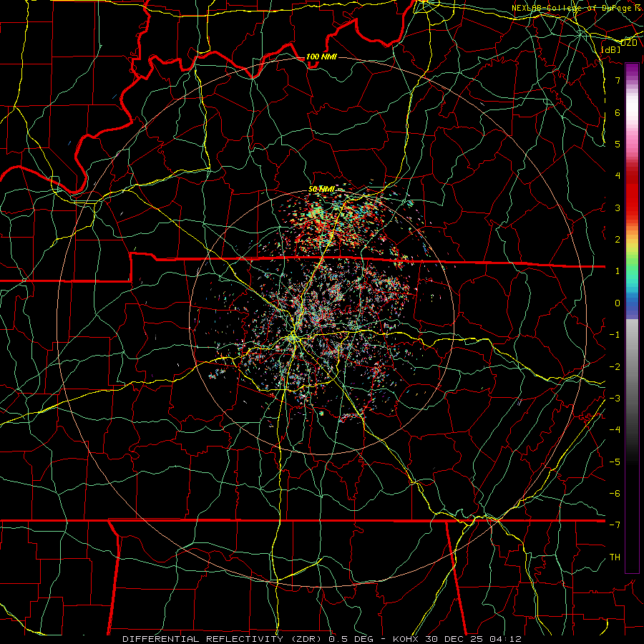Click the [dB] unit label
Viewport: 644px width, 644px height.
point(610,49)
